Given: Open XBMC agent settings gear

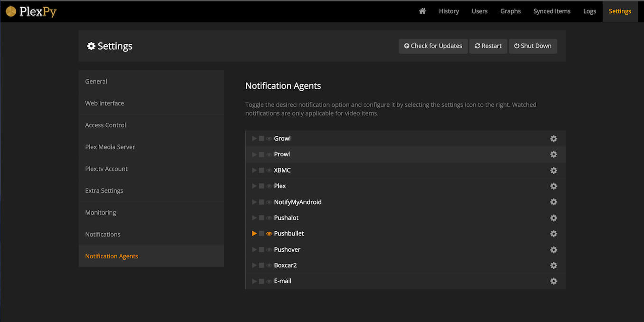Looking at the screenshot, I should click(x=553, y=170).
